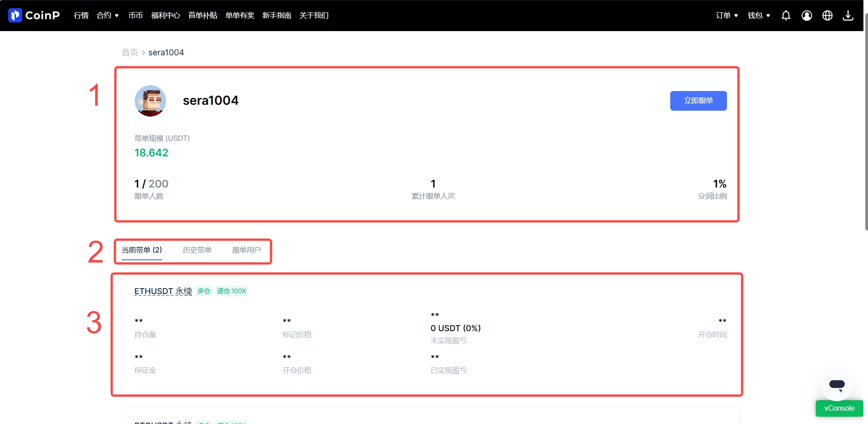The width and height of the screenshot is (868, 424).
Task: Click the CoinP logo icon
Action: tap(15, 15)
